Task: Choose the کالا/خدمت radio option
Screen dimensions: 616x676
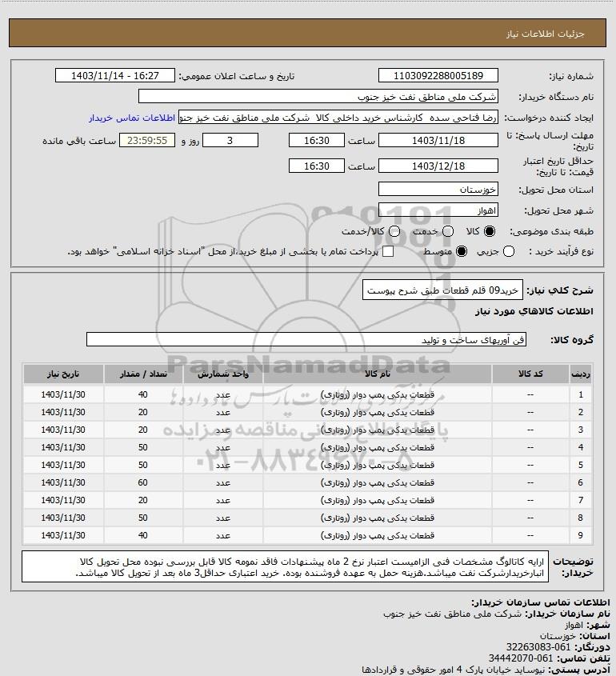Action: pos(394,231)
